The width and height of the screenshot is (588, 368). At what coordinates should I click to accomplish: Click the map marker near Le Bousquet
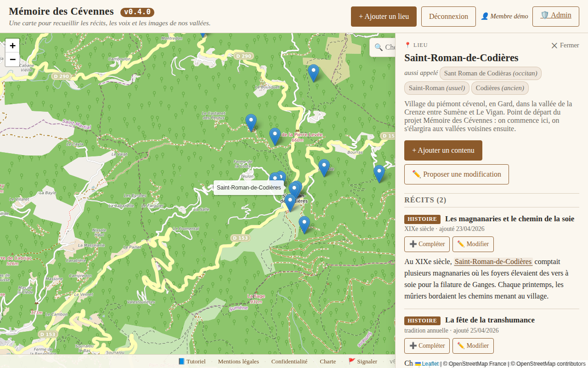pyautogui.click(x=313, y=73)
